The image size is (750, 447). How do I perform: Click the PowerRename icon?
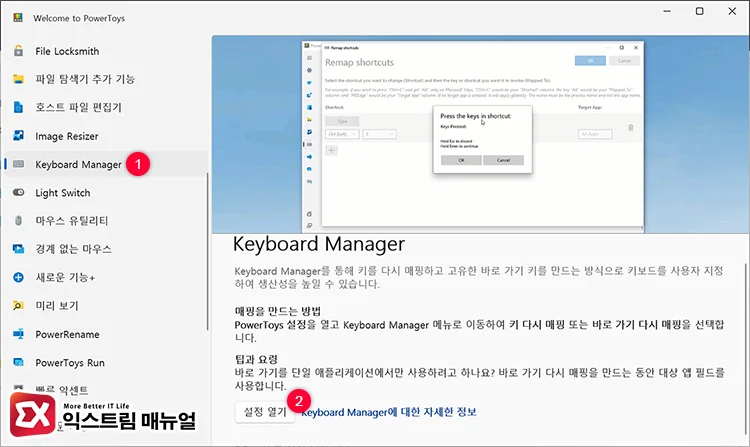click(18, 334)
